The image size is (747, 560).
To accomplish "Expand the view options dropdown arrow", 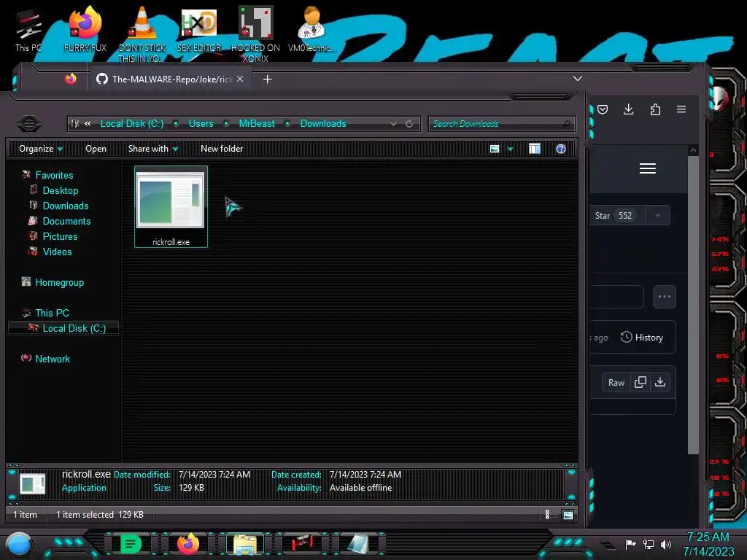I will (x=510, y=149).
